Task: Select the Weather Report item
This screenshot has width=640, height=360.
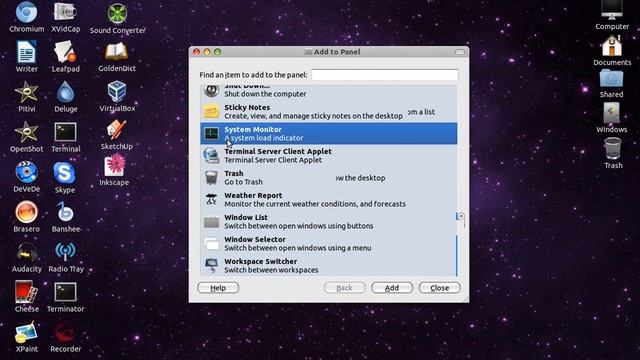Action: click(329, 200)
